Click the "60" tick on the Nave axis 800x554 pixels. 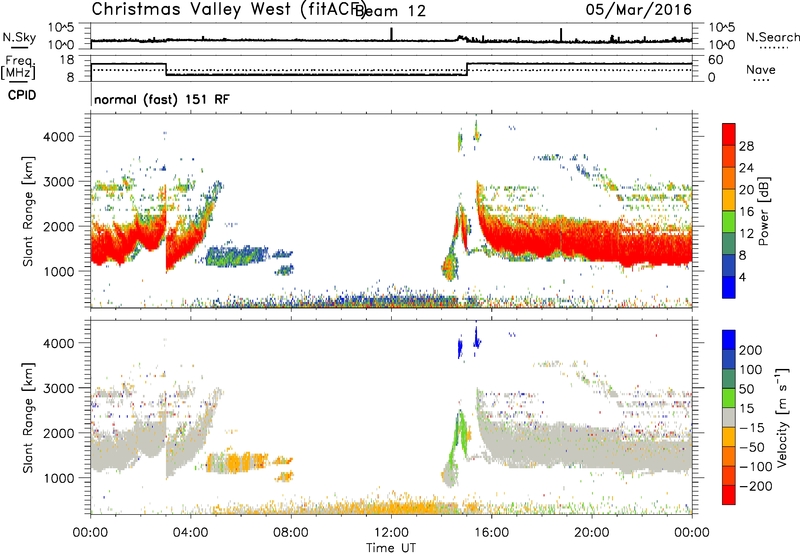coord(716,60)
